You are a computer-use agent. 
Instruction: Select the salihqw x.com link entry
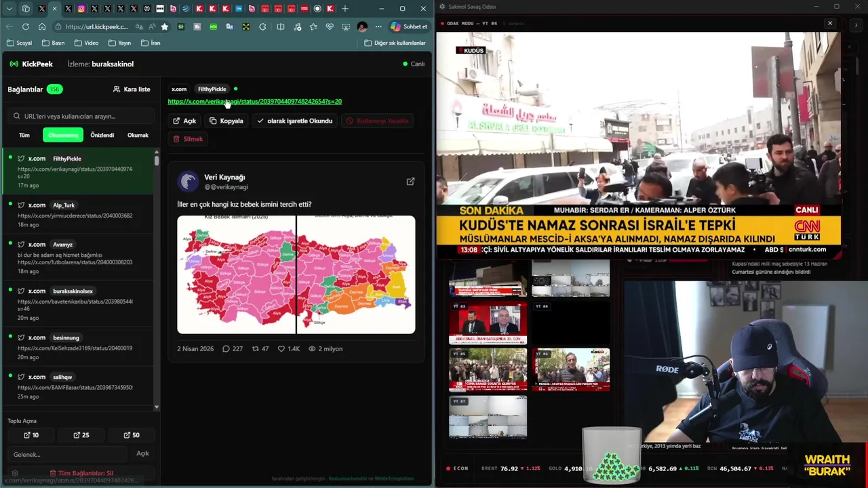(x=78, y=386)
